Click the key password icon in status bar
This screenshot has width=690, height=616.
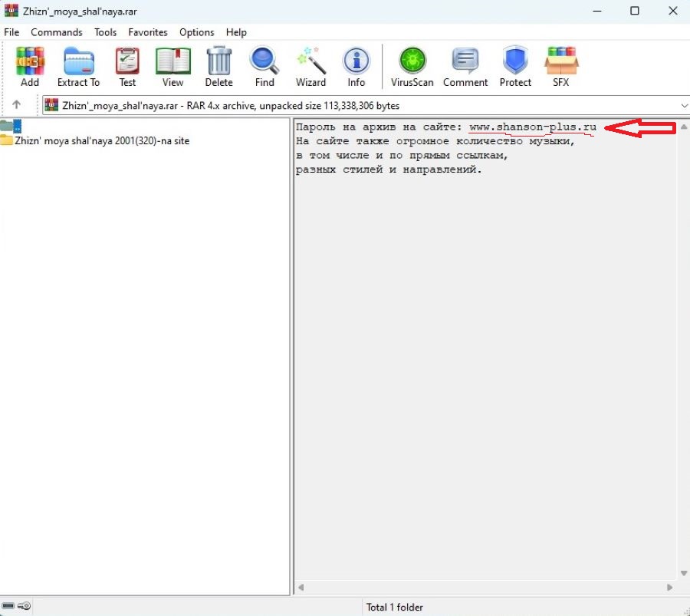coord(25,606)
